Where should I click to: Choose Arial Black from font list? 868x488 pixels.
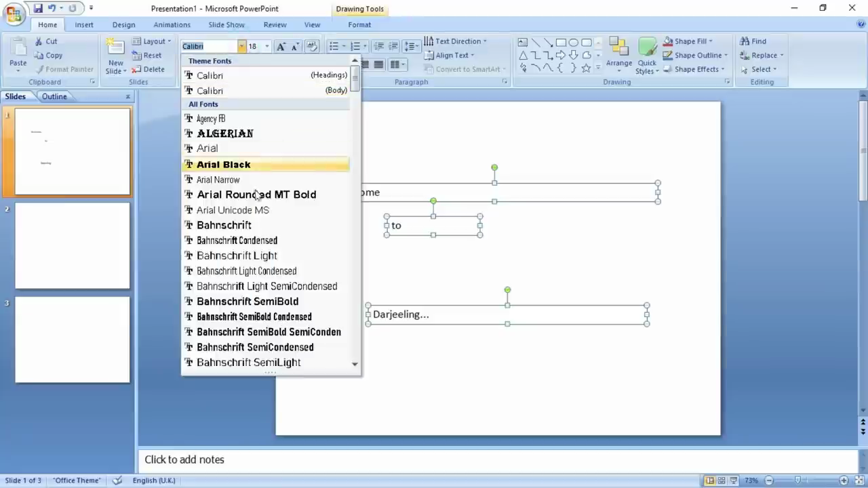coord(266,165)
